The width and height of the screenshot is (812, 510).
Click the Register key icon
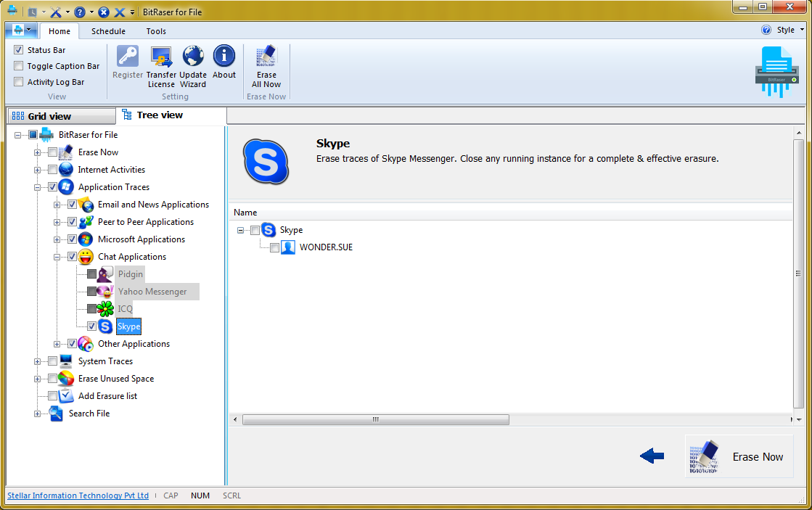pos(128,57)
